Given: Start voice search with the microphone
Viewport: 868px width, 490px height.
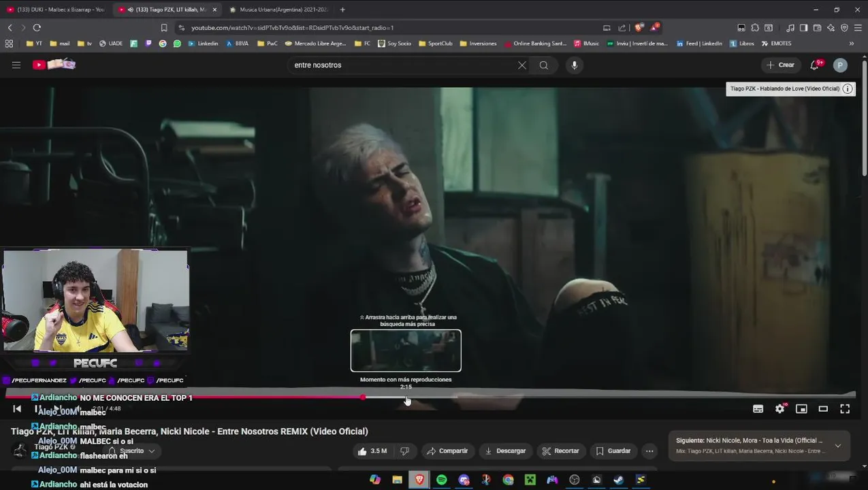Looking at the screenshot, I should pyautogui.click(x=575, y=65).
